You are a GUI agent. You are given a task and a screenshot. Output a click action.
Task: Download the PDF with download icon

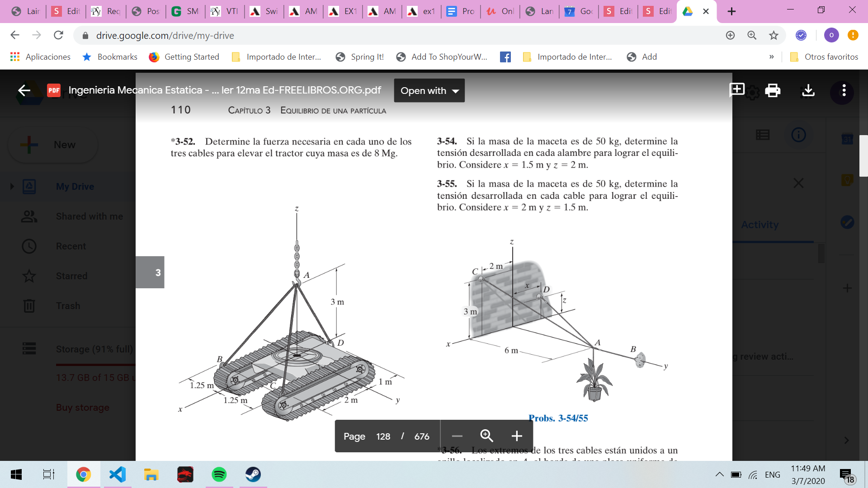pos(808,90)
